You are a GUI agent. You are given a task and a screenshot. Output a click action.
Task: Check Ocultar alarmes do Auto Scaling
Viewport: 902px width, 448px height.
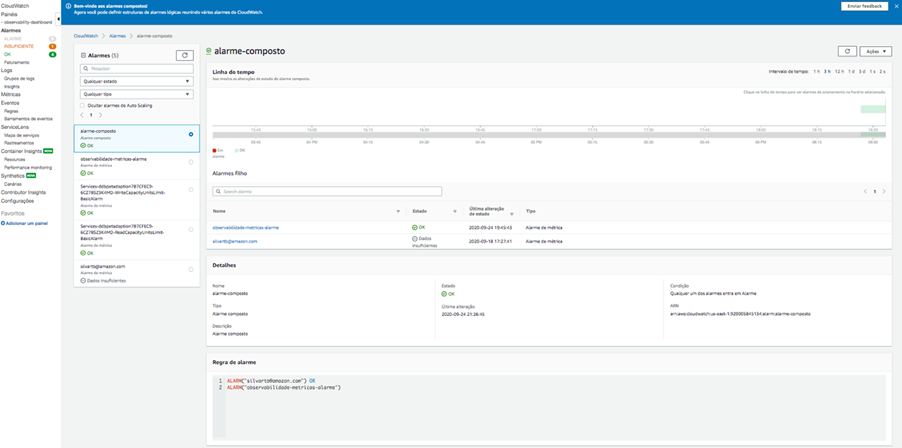[82, 106]
